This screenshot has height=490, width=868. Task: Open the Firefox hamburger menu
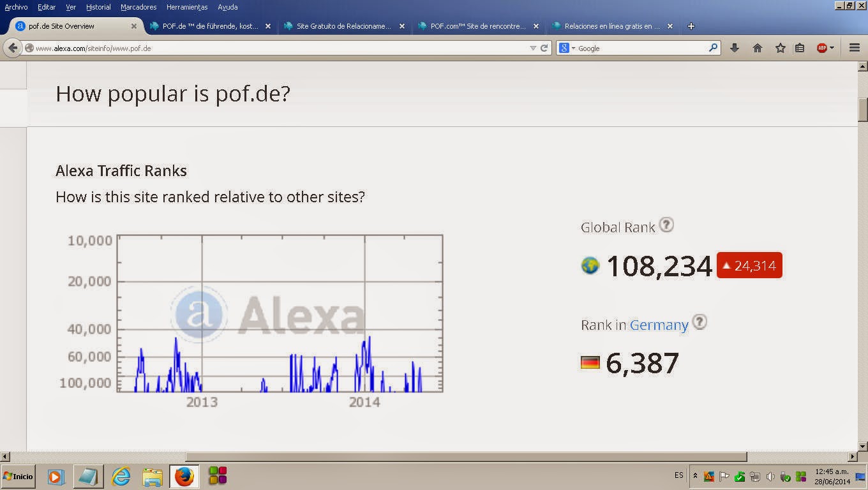[x=854, y=48]
